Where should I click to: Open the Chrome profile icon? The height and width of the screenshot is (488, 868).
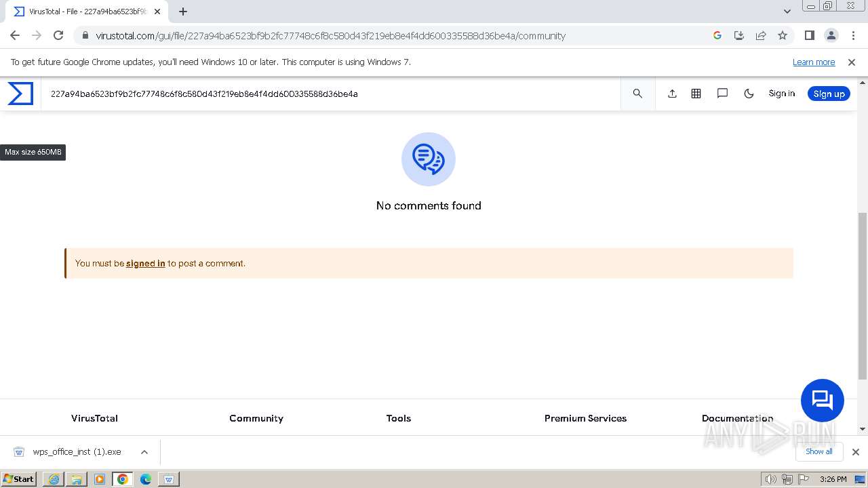pos(831,35)
